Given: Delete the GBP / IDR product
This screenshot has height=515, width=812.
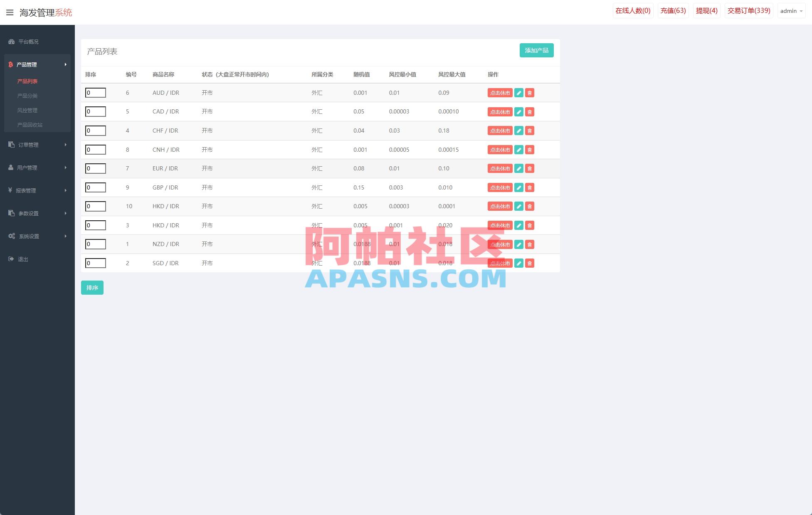Looking at the screenshot, I should point(530,187).
